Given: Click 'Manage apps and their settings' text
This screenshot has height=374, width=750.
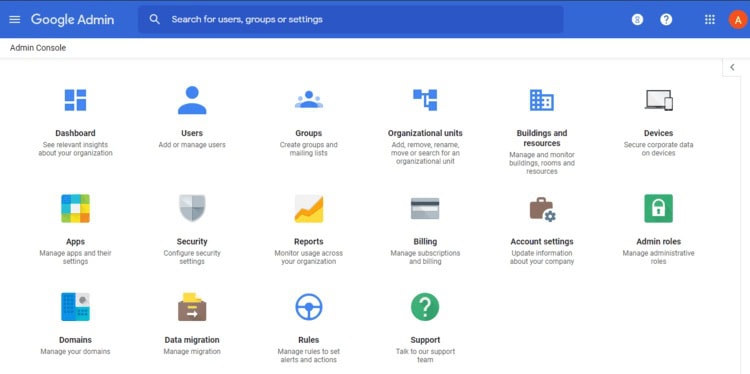Looking at the screenshot, I should coord(75,257).
